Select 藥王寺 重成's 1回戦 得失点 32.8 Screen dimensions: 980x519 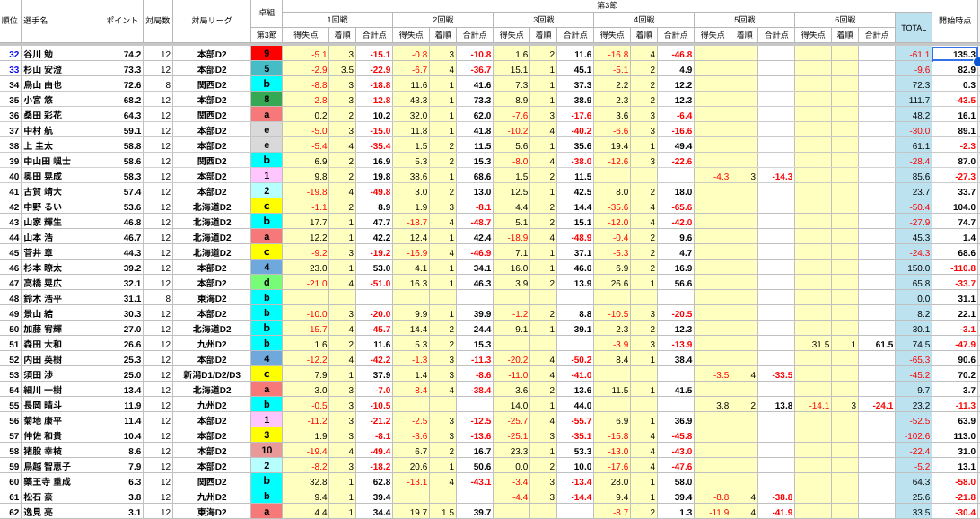318,482
